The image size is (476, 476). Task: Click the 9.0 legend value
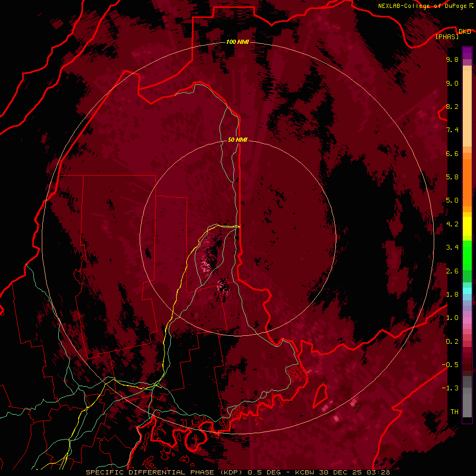[452, 83]
